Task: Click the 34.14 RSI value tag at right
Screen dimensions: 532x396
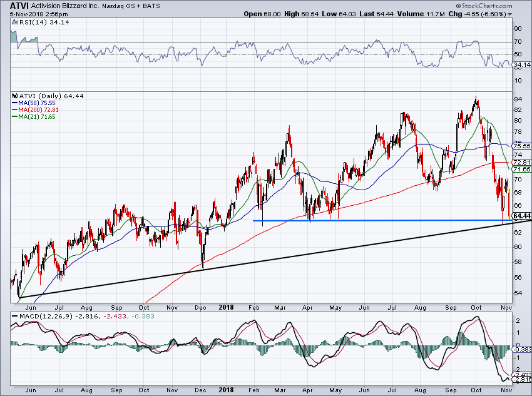Action: click(x=522, y=64)
